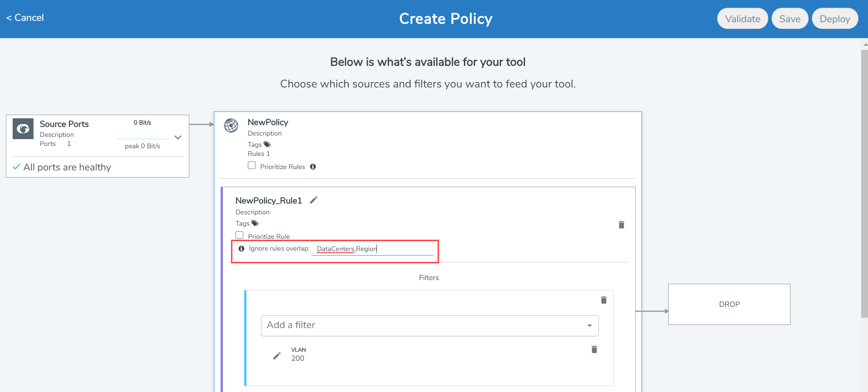The image size is (868, 392).
Task: Click the Ignore rules overlap text field
Action: coord(372,249)
